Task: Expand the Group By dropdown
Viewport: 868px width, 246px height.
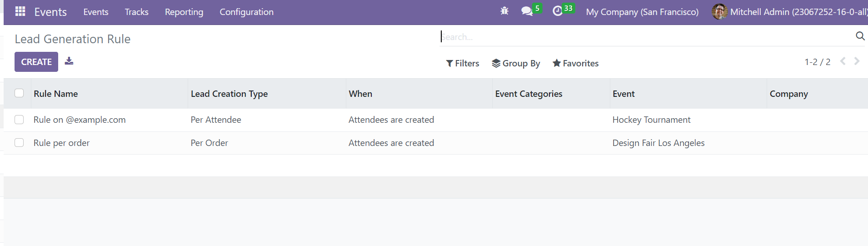Action: tap(516, 63)
